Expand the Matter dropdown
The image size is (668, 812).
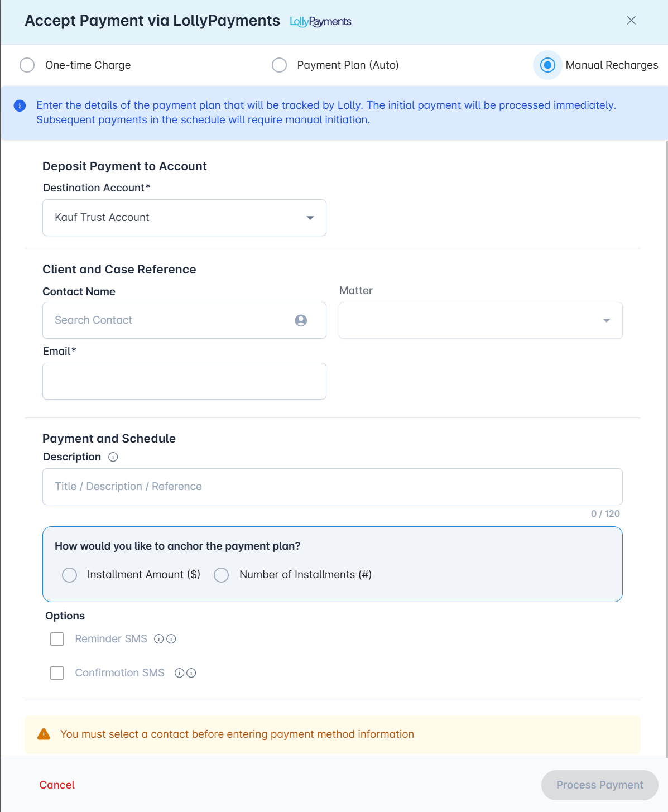coord(480,320)
